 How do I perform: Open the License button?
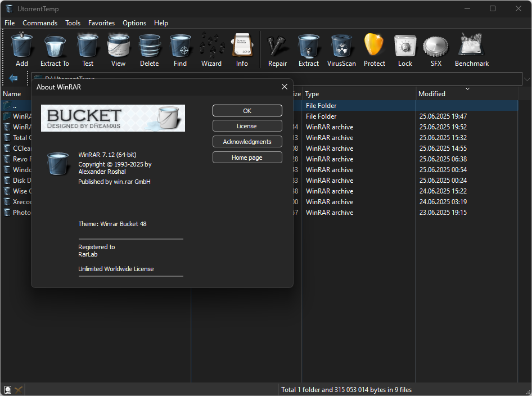pos(247,126)
